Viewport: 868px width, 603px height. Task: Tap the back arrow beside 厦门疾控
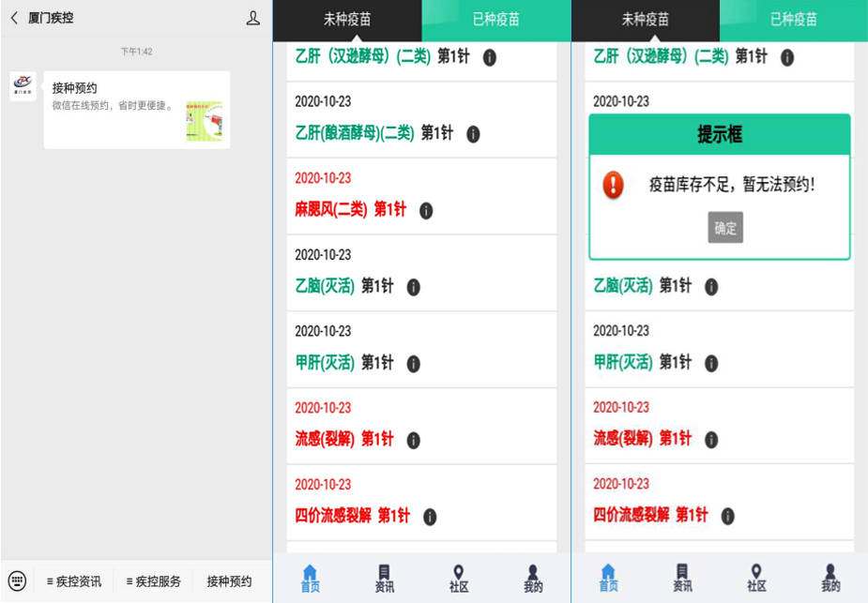point(14,18)
